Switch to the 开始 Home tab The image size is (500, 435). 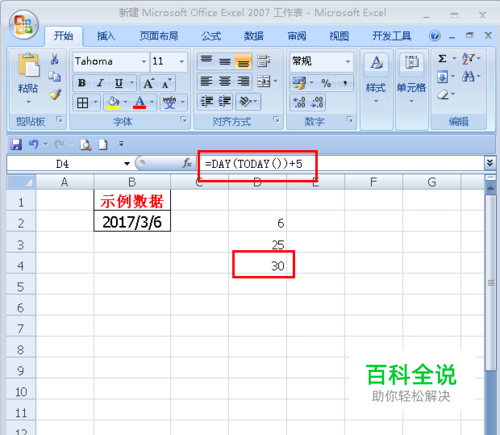(63, 36)
